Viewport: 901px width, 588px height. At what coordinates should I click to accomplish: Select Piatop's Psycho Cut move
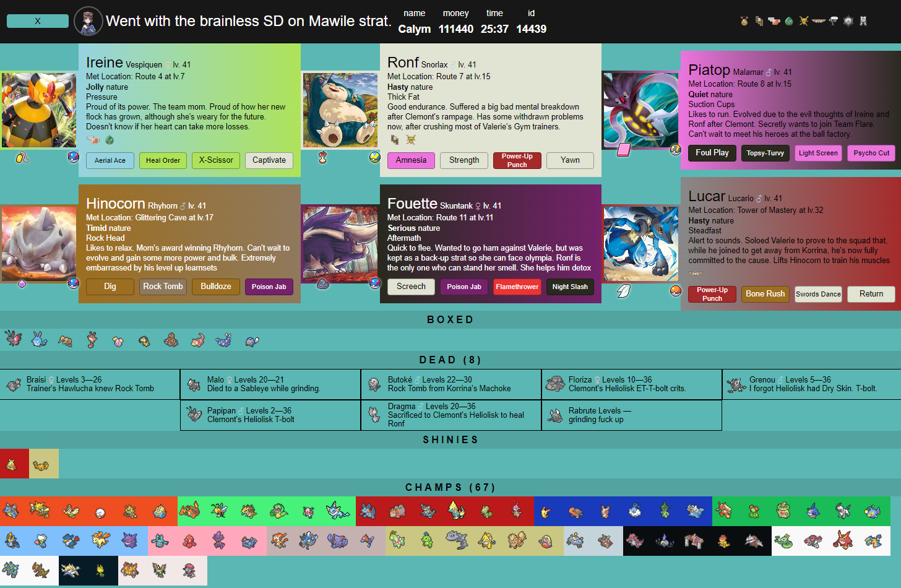(x=871, y=153)
